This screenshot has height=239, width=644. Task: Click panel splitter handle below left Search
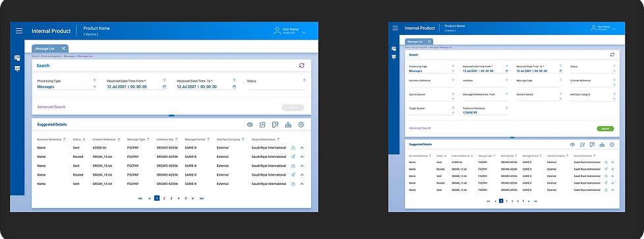click(171, 116)
